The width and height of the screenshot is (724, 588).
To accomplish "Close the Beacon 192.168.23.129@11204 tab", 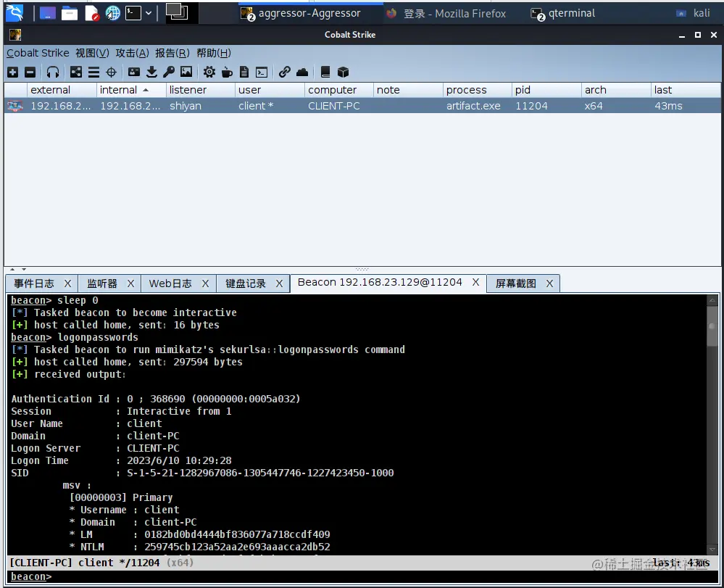I will [475, 282].
